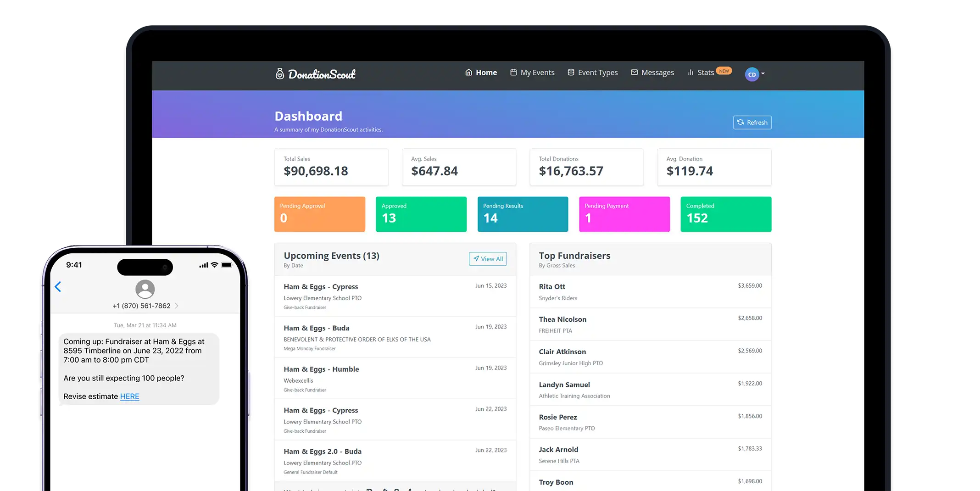Open the magenta Pending Payment tile

[624, 214]
